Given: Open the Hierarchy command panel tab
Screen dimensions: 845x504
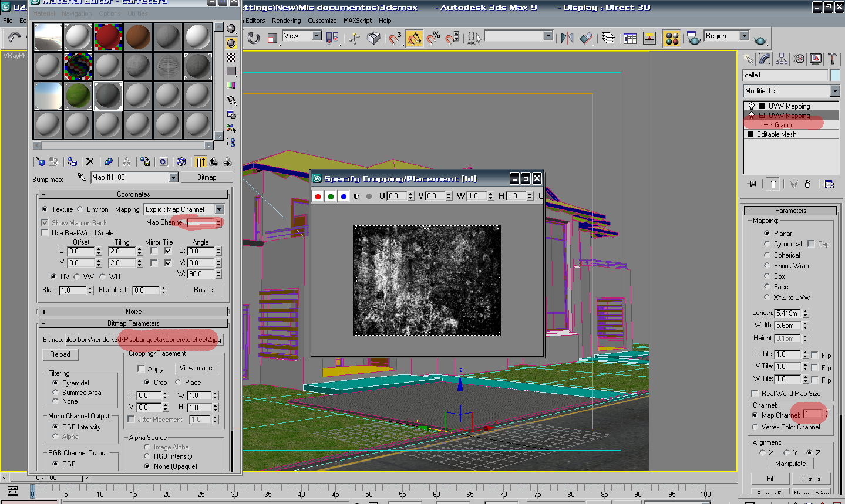Looking at the screenshot, I should (782, 59).
